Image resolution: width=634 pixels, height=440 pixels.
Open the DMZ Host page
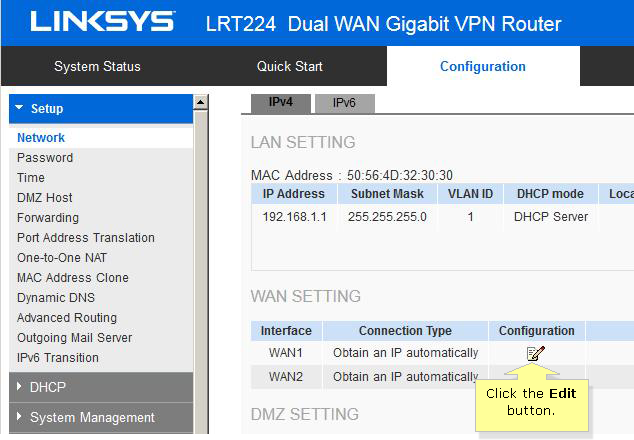tap(44, 198)
